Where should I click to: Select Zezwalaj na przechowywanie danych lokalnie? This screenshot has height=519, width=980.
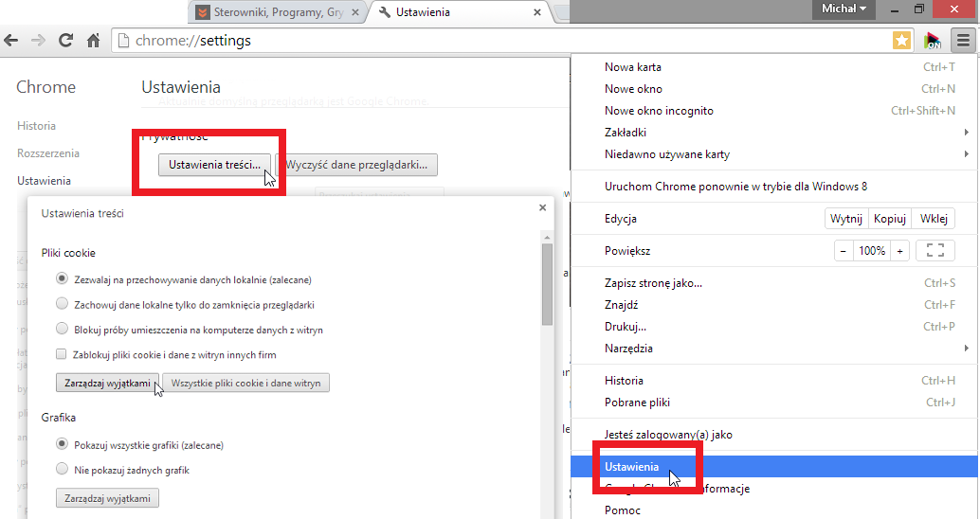62,278
